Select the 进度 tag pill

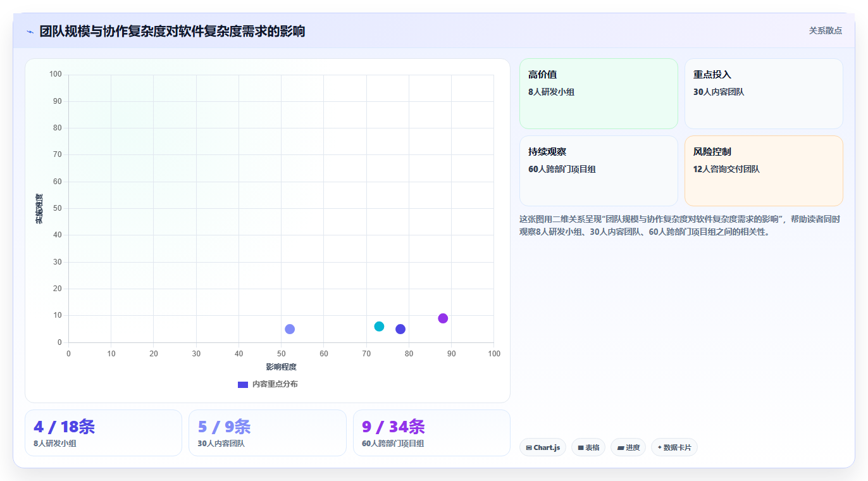[628, 447]
